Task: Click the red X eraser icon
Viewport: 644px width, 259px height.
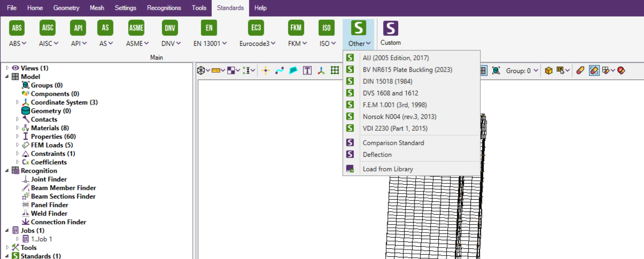Action: click(x=621, y=71)
